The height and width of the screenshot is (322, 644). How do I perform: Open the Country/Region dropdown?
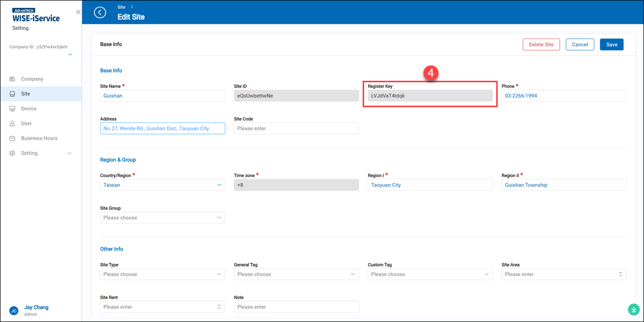pyautogui.click(x=163, y=185)
